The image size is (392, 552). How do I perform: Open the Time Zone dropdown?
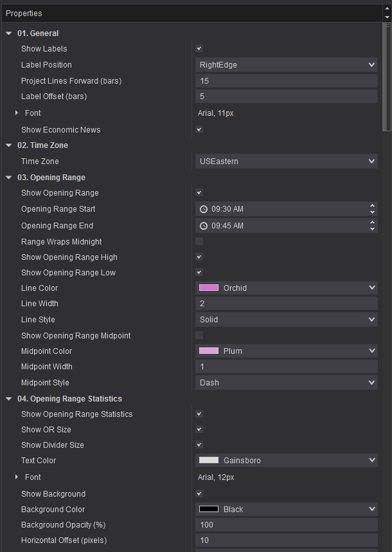pos(287,161)
